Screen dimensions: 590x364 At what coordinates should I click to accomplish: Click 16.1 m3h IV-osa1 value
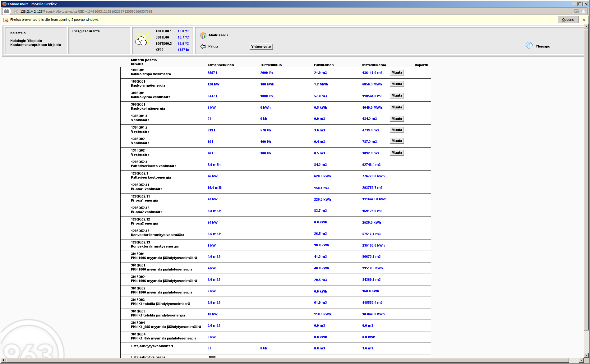[215, 188]
